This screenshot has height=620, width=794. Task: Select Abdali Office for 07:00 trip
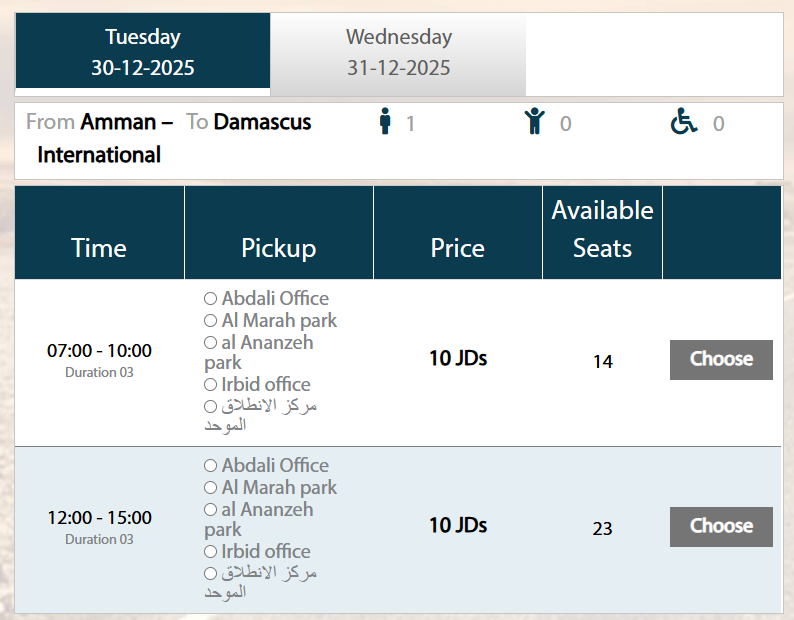tap(211, 299)
